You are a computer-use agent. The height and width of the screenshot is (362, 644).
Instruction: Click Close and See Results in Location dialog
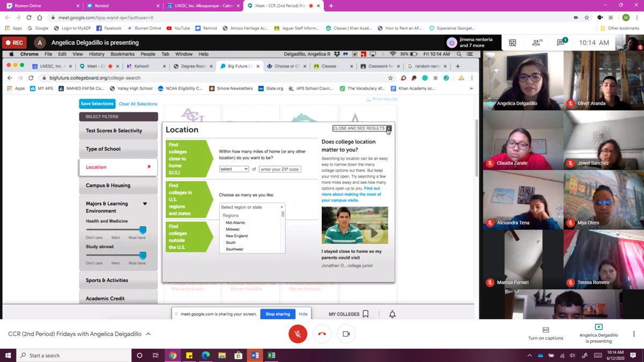coord(362,129)
